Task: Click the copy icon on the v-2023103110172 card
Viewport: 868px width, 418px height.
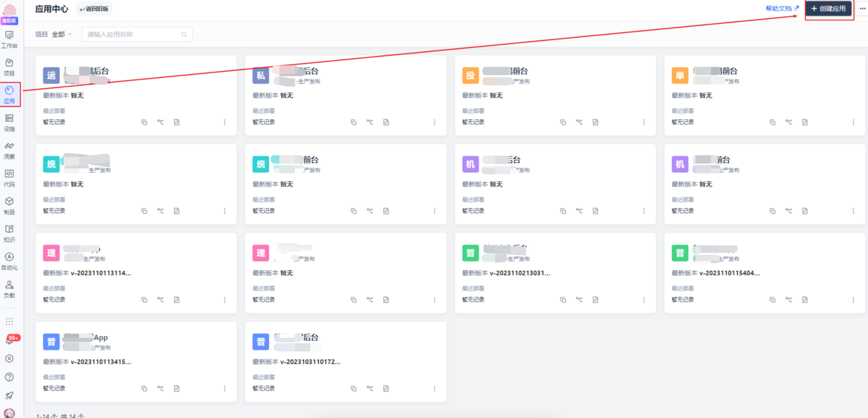Action: click(354, 389)
